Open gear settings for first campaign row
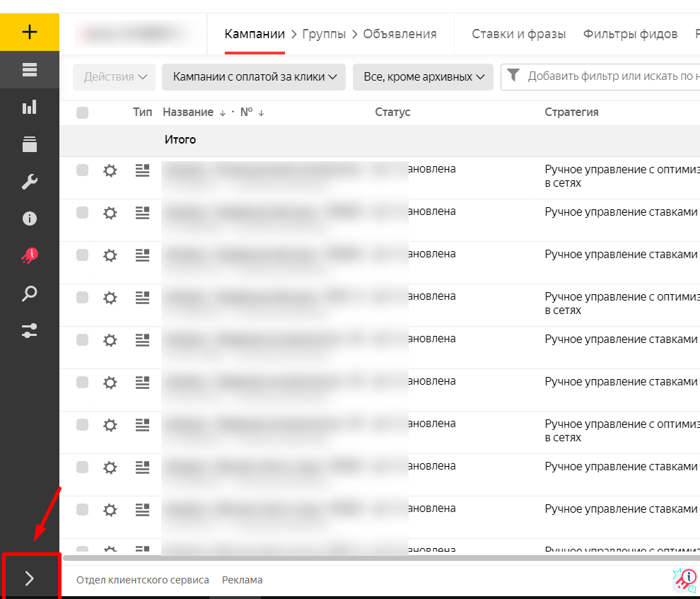This screenshot has height=599, width=700. click(x=110, y=170)
